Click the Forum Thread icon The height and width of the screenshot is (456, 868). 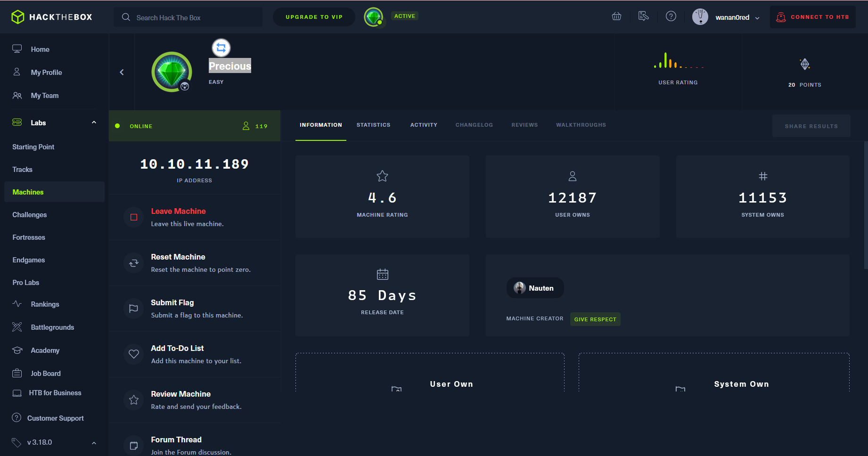[134, 446]
